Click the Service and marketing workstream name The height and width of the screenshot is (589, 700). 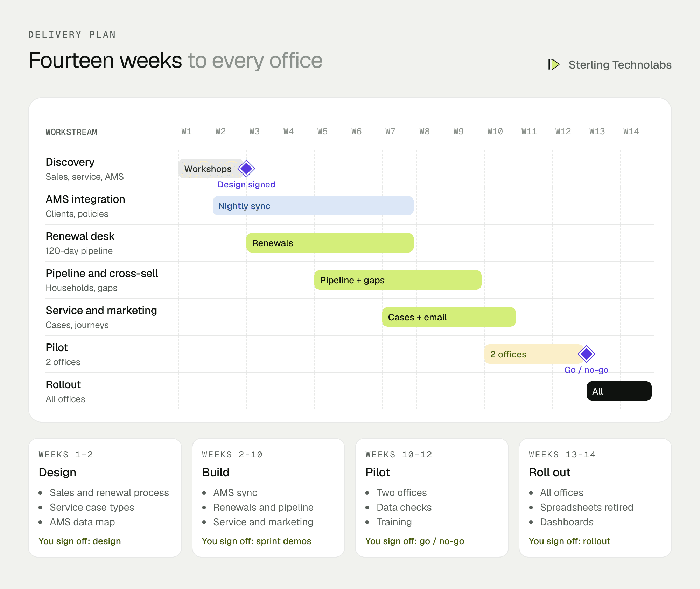(101, 311)
